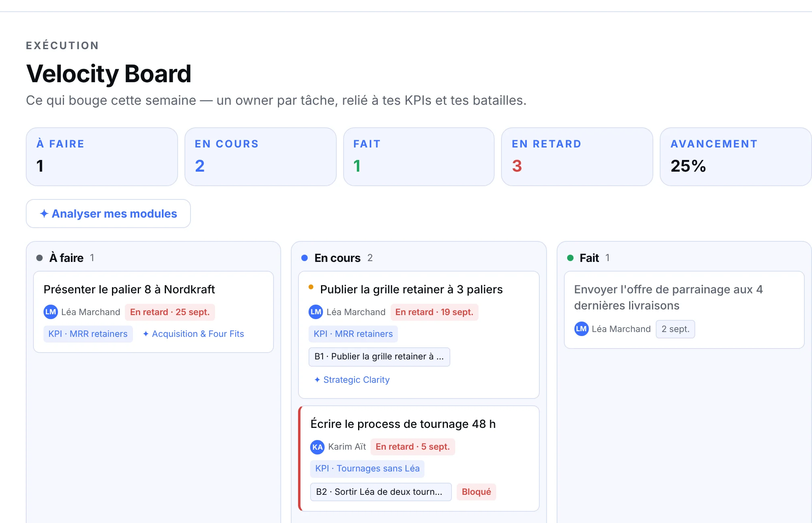Click the Bloqué status badge
The width and height of the screenshot is (812, 523).
coord(476,492)
